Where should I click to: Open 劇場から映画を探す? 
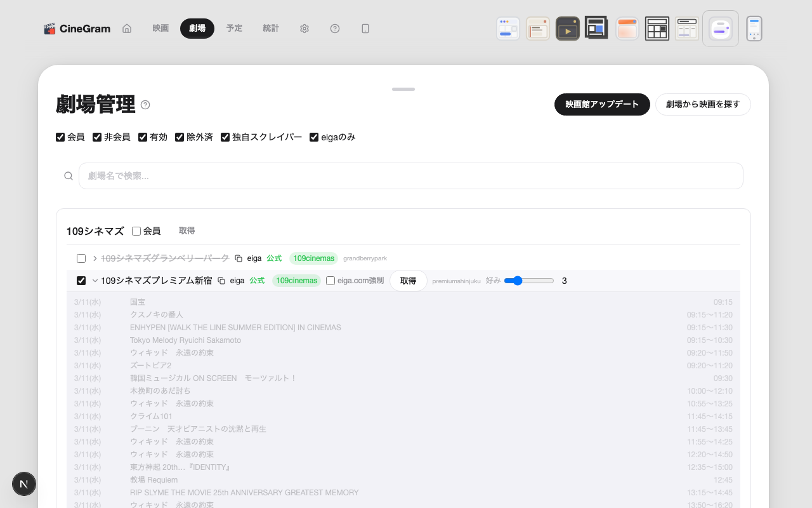click(703, 104)
